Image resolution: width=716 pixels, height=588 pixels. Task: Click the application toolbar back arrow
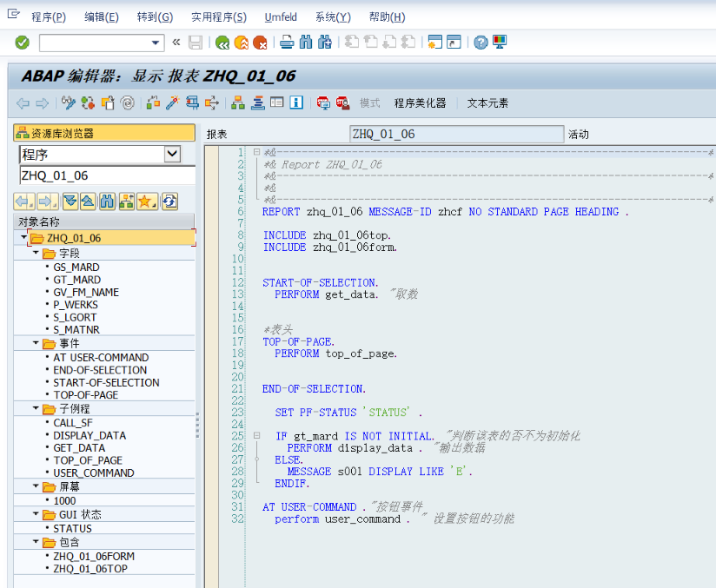coord(23,103)
